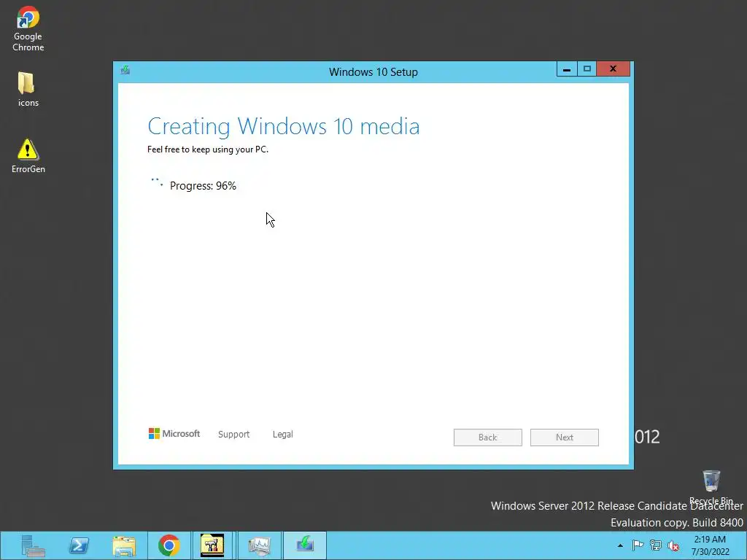Viewport: 747px width, 560px height.
Task: Open network status icon in the tray
Action: tap(656, 545)
